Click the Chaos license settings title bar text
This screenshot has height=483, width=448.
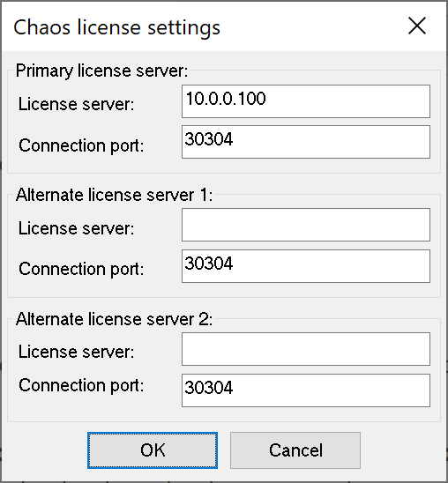coord(116,27)
